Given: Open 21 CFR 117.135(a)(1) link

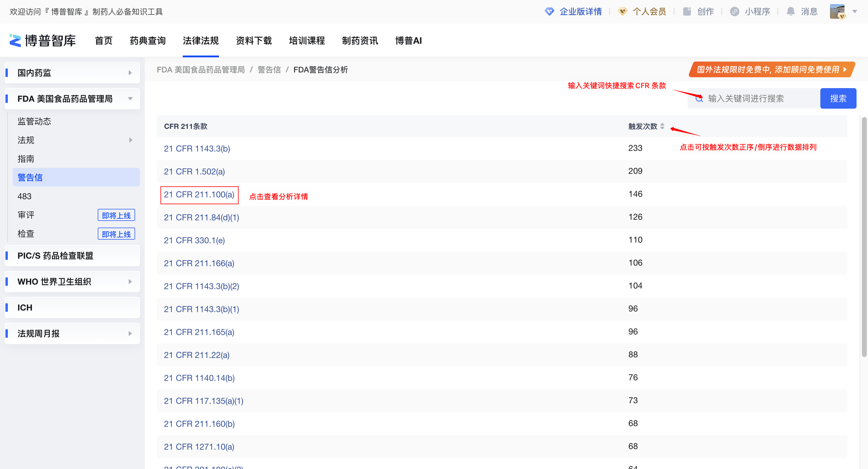Looking at the screenshot, I should point(204,400).
